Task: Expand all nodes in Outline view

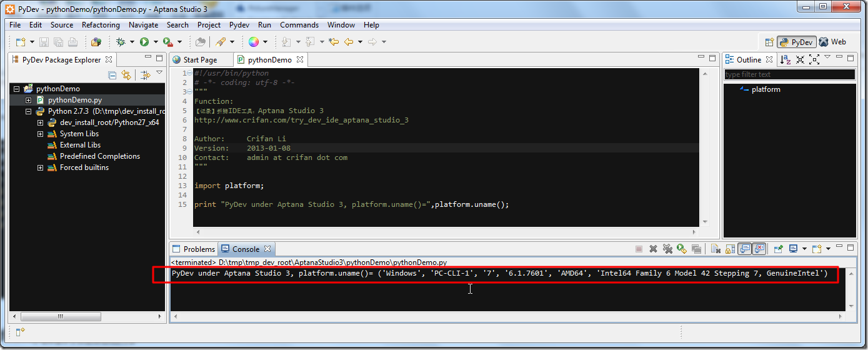Action: (814, 59)
